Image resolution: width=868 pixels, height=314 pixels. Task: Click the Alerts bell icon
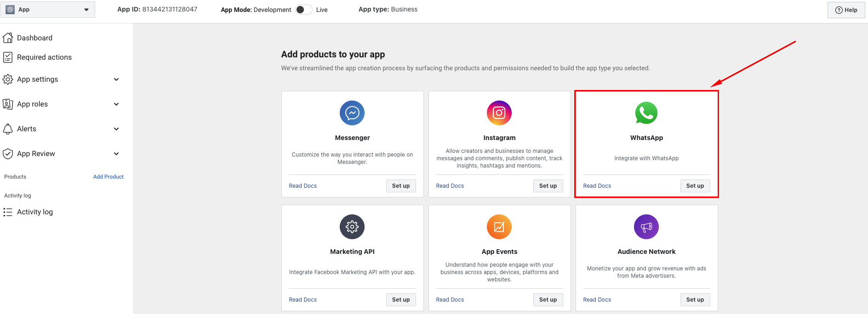[8, 129]
